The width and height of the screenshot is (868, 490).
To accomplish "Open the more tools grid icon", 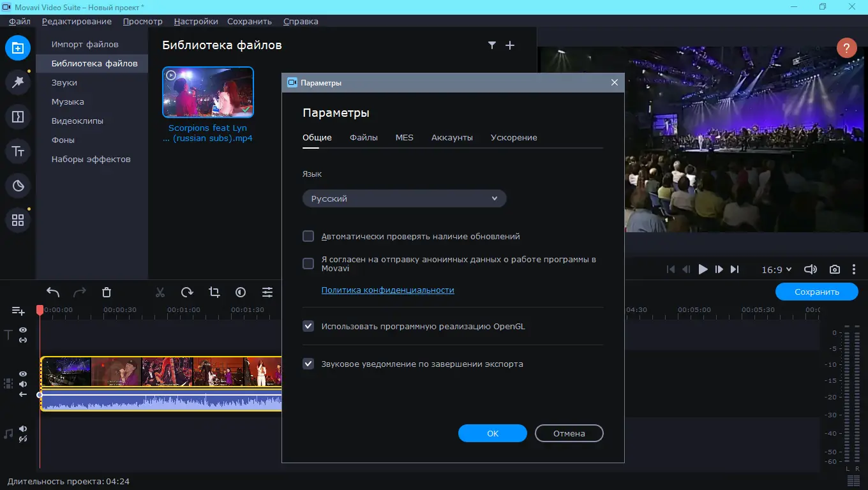I will 18,220.
